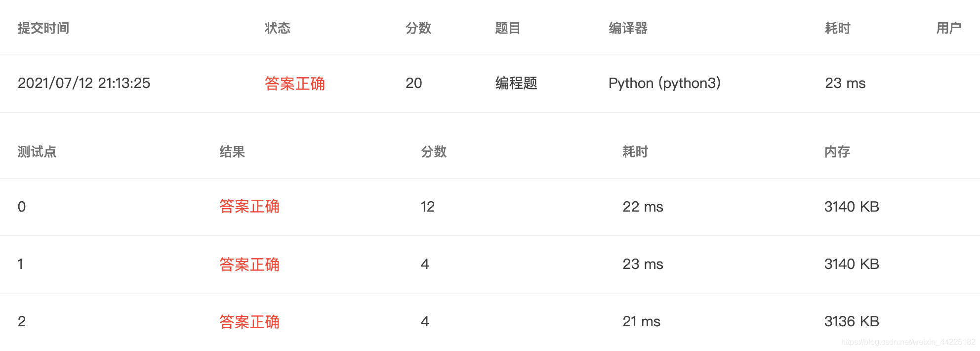The height and width of the screenshot is (351, 980).
Task: Click 答案正确 result for test point 2
Action: (249, 322)
